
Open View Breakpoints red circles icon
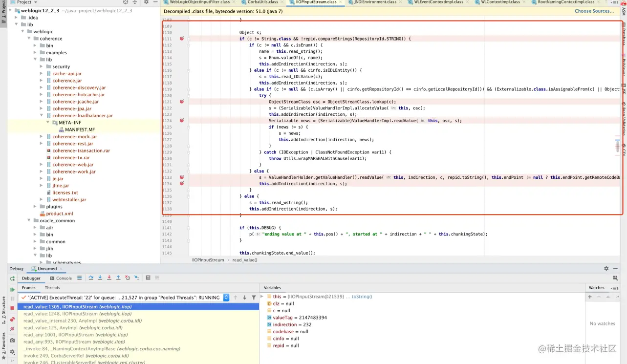[x=12, y=319]
